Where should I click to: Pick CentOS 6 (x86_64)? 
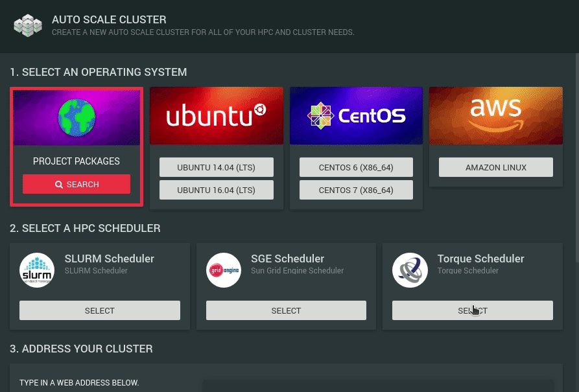tap(356, 167)
